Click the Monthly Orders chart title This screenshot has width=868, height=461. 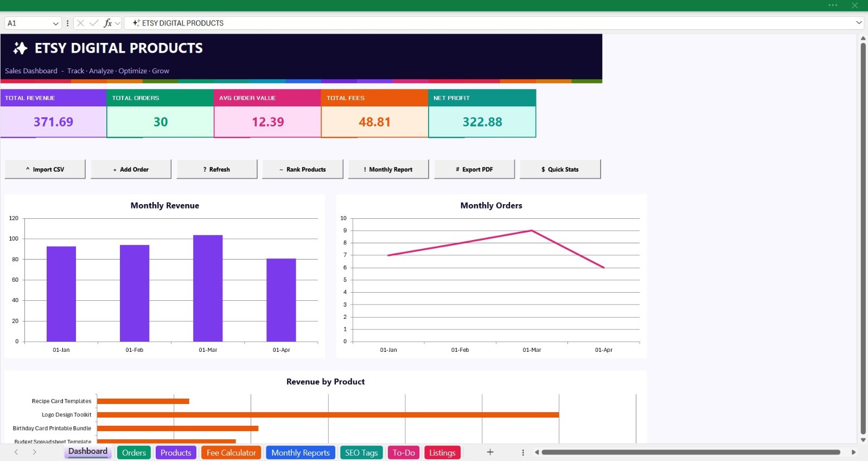[492, 205]
